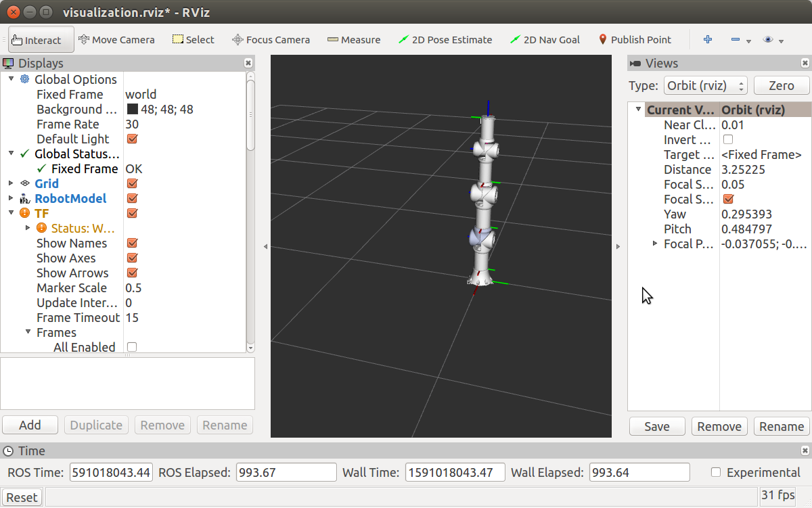
Task: Choose the Select tool
Action: (x=193, y=39)
